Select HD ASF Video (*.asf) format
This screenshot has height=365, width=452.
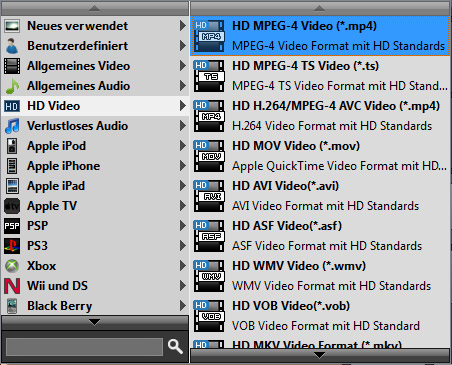pyautogui.click(x=320, y=236)
